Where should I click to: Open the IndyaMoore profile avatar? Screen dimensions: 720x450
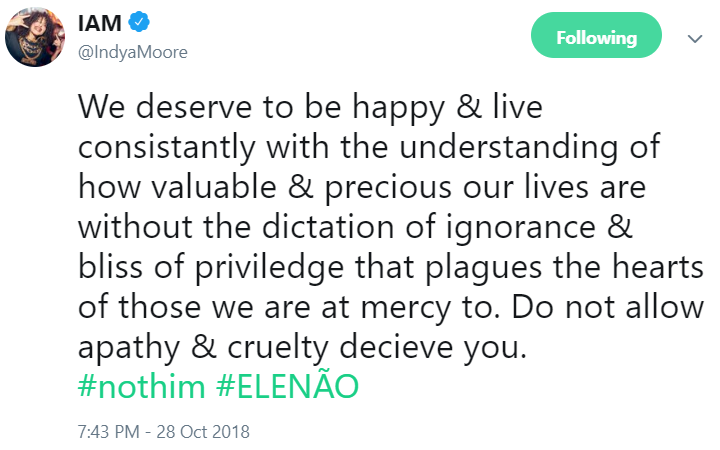coord(37,39)
